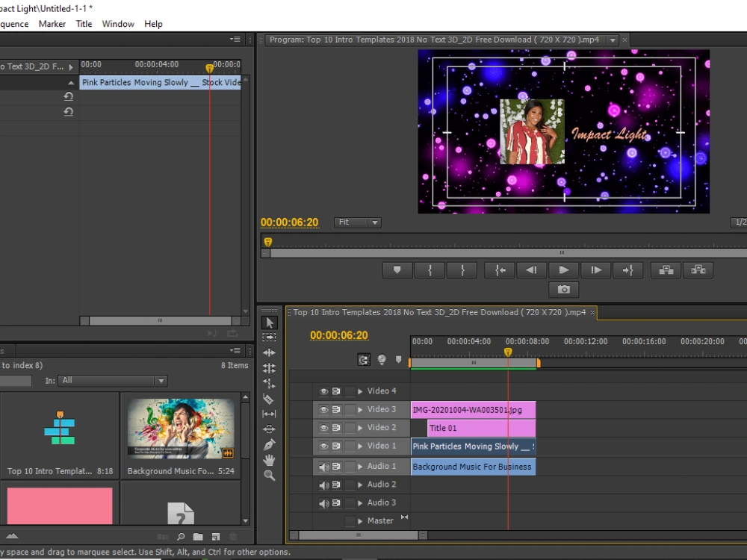The height and width of the screenshot is (560, 747).
Task: Mute Audio 1 track speaker toggle
Action: tap(324, 467)
